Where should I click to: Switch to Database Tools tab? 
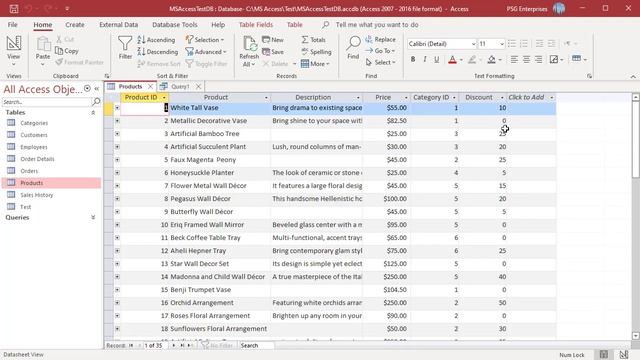tap(175, 24)
